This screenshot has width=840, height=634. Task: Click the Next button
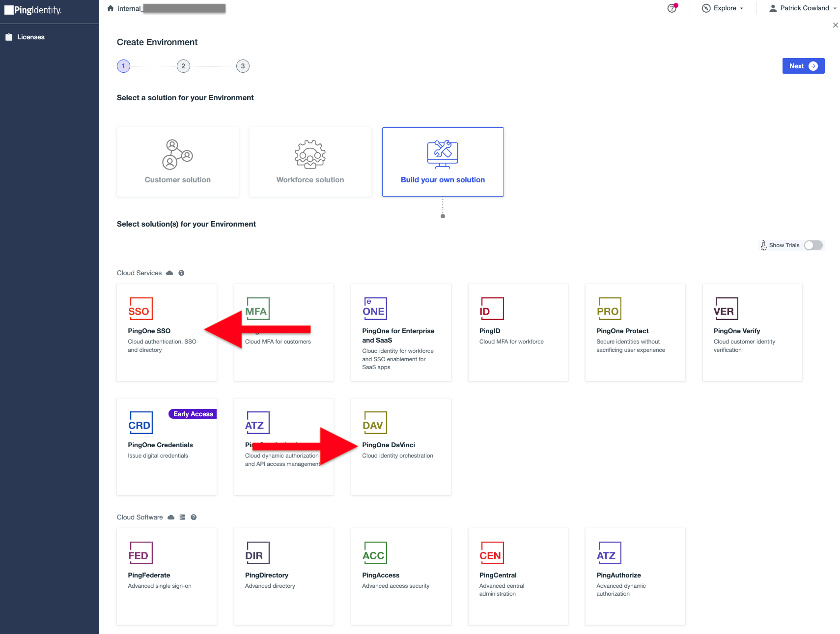[x=803, y=66]
